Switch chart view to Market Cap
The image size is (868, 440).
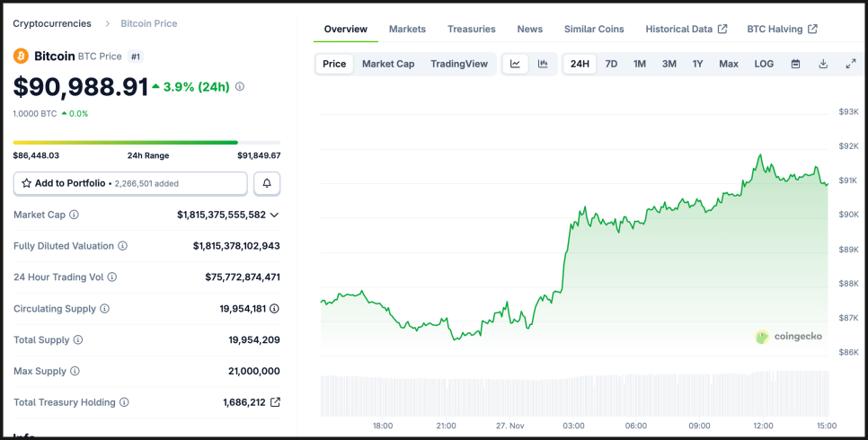point(388,64)
